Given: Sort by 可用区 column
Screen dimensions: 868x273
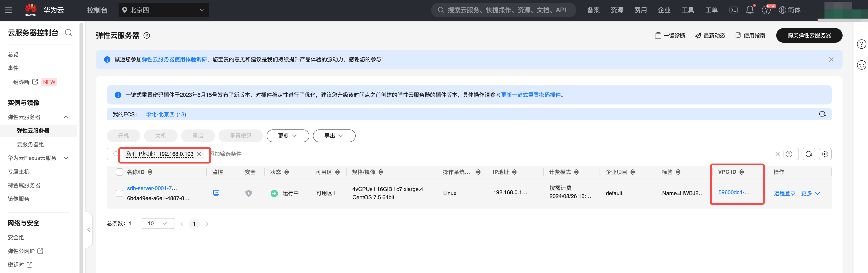Looking at the screenshot, I should click(338, 172).
